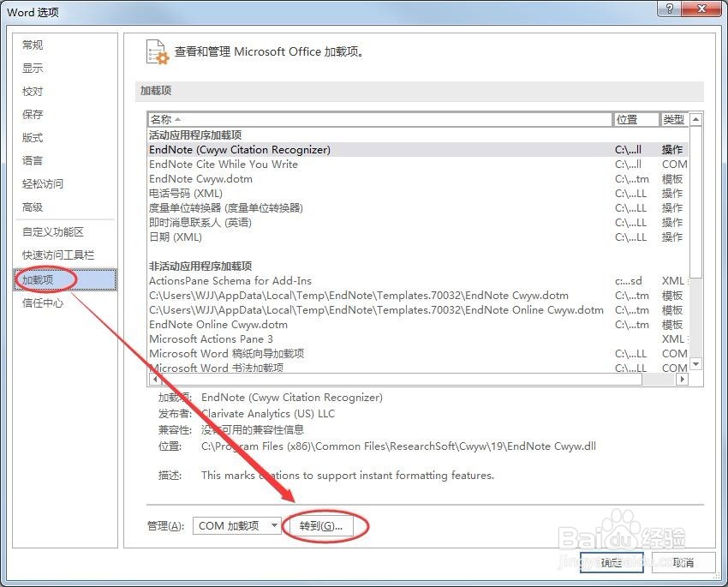The height and width of the screenshot is (587, 728).
Task: Close the Word 选项 dialog
Action: (x=701, y=9)
